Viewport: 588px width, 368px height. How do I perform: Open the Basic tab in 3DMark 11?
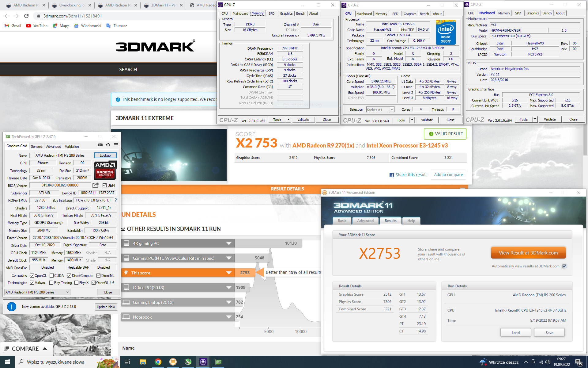point(342,221)
